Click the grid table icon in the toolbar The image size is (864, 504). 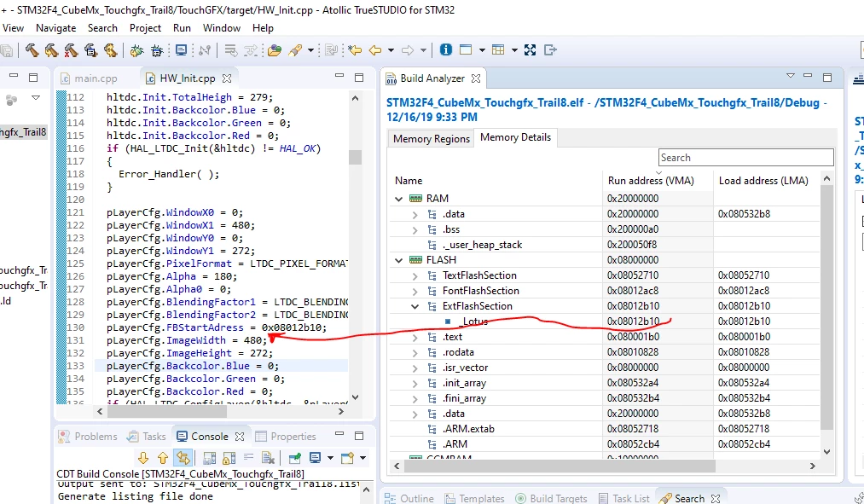pos(498,50)
